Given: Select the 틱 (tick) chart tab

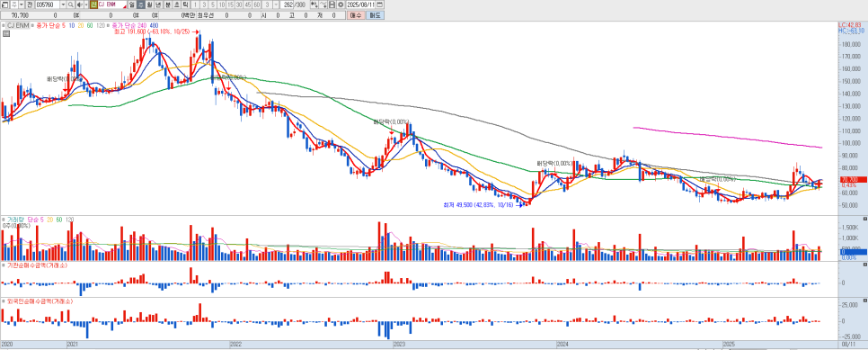Looking at the screenshot, I should [185, 4].
